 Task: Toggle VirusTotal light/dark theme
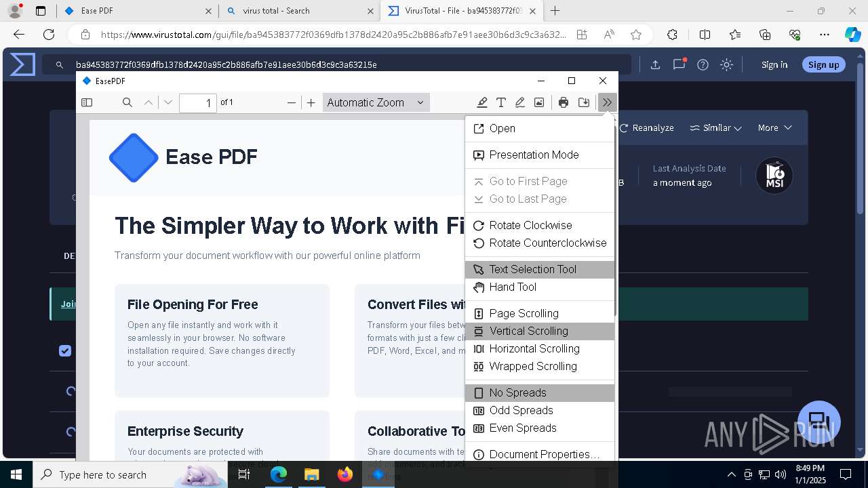pyautogui.click(x=726, y=64)
